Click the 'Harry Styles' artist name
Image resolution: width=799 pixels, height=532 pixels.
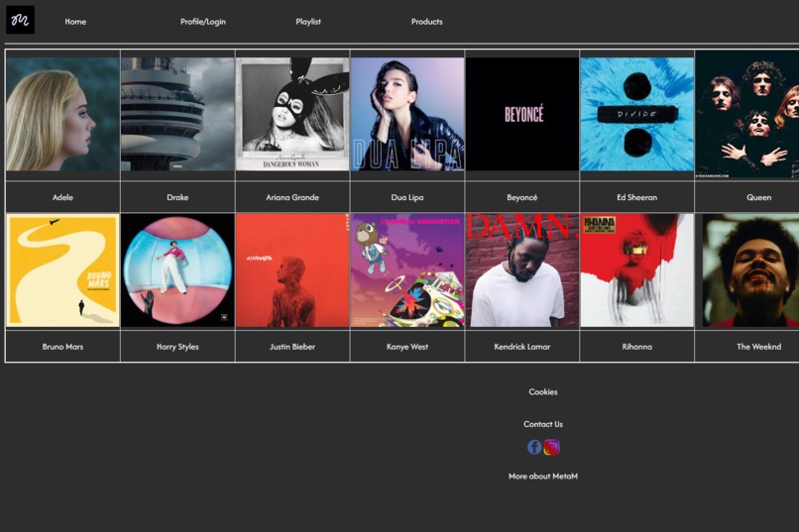[177, 347]
